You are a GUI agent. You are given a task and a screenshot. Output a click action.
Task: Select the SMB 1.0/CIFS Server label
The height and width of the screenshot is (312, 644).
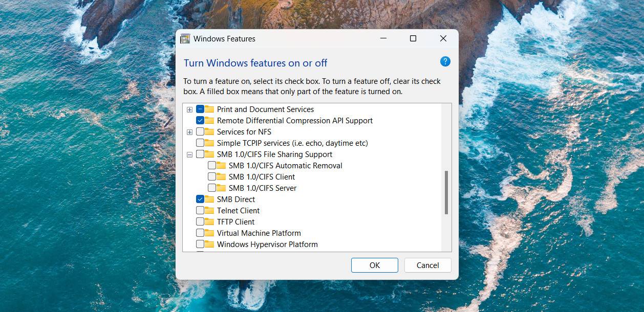tap(263, 188)
